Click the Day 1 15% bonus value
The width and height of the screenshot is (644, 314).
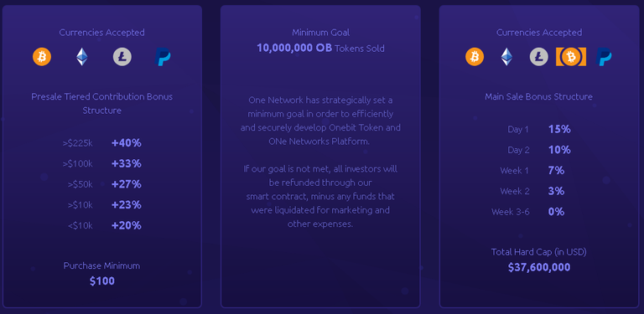559,129
